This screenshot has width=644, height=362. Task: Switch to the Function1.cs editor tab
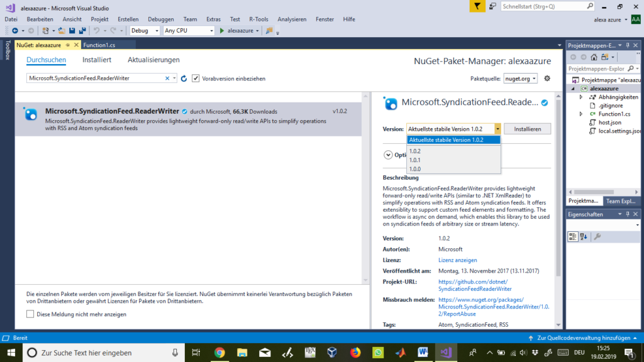point(99,45)
